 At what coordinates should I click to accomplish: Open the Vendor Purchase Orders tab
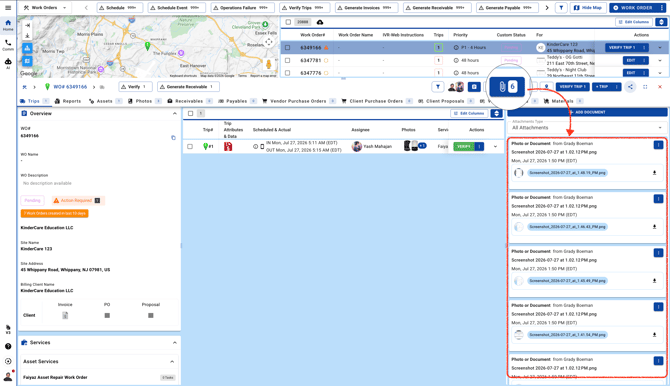pos(298,101)
